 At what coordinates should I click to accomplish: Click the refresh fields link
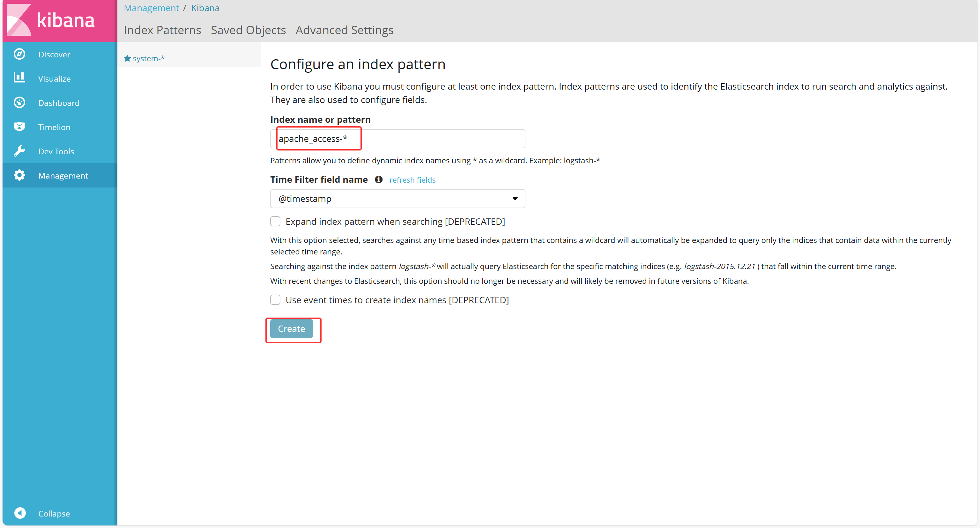click(x=412, y=180)
